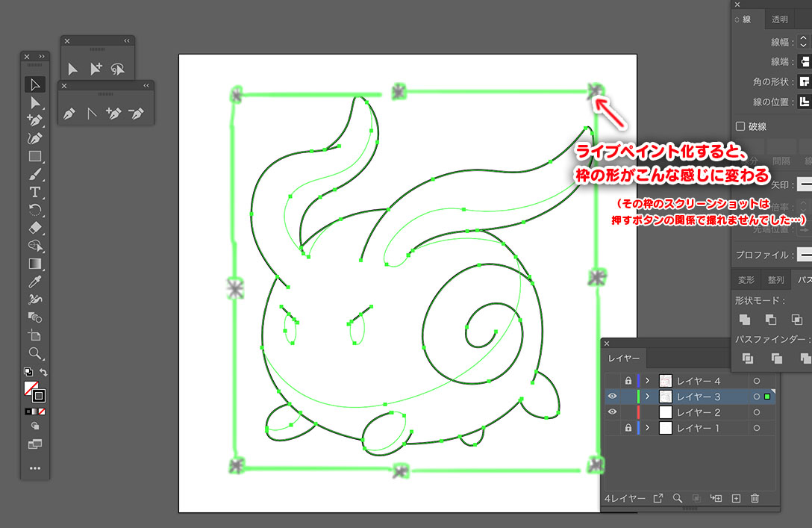
Task: Toggle visibility of レイヤー 3
Action: coord(612,397)
